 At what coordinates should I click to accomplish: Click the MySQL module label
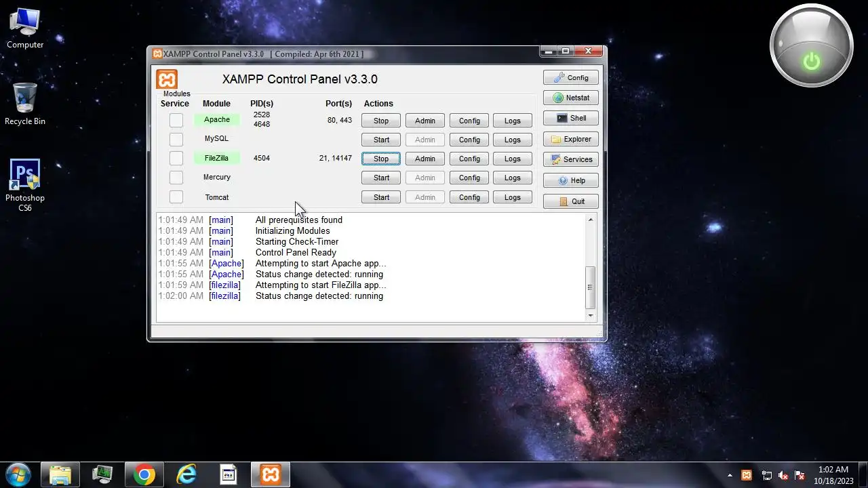[x=217, y=138]
